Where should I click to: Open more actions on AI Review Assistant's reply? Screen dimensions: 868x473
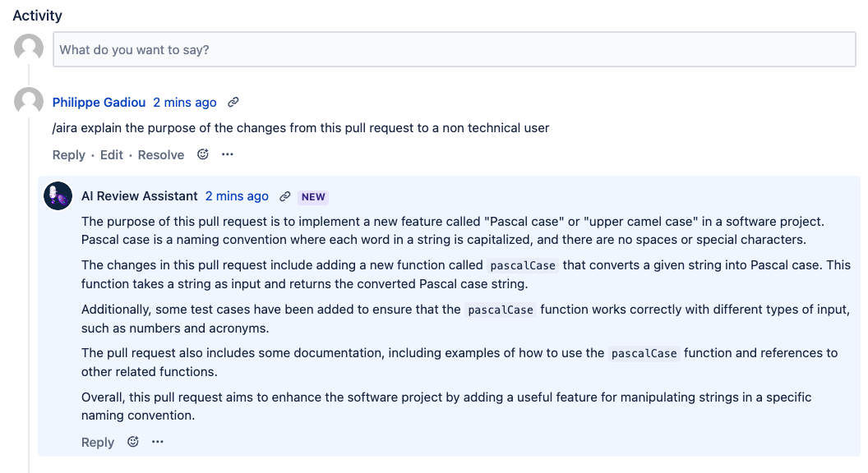click(158, 442)
